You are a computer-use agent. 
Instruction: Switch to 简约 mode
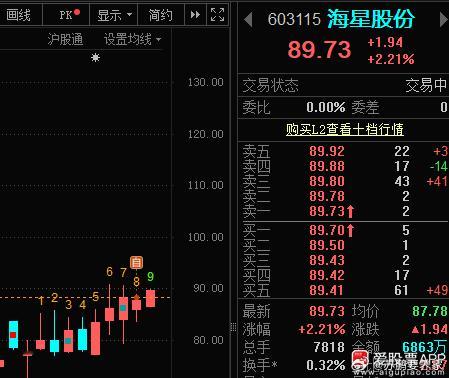[161, 15]
